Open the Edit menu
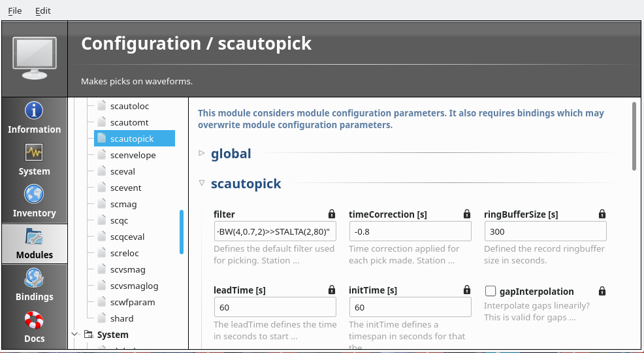 click(x=42, y=10)
